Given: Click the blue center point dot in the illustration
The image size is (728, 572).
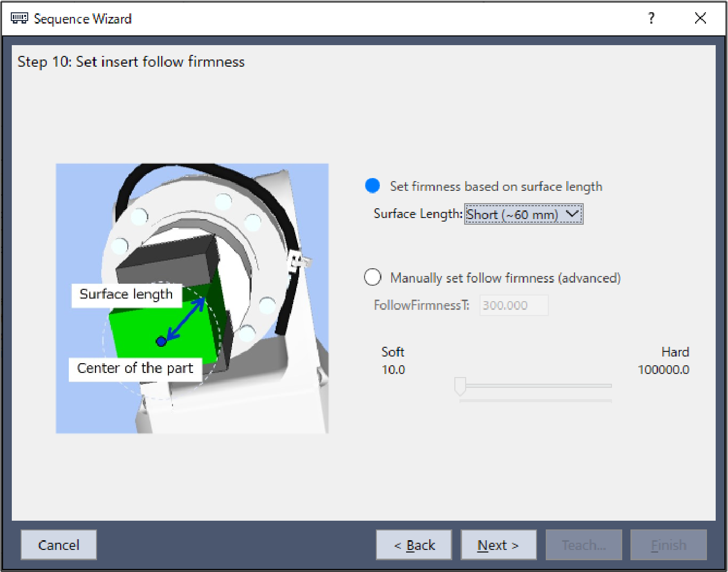Looking at the screenshot, I should pyautogui.click(x=161, y=341).
